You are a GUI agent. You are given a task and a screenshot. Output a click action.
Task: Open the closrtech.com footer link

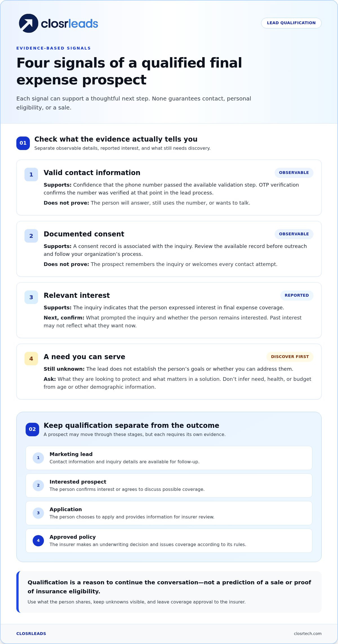click(308, 634)
